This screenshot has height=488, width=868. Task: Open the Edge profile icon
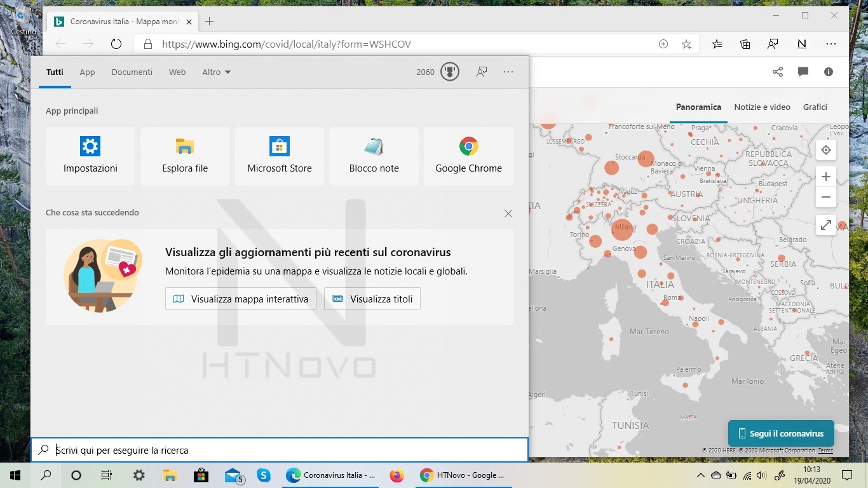point(773,44)
